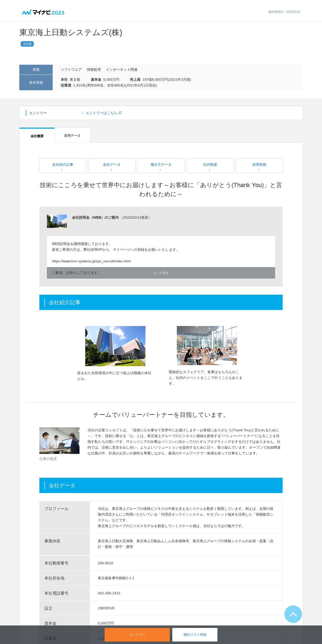Click the ソフトウエア industry text
Screen dimensions: 322x644
pos(71,69)
